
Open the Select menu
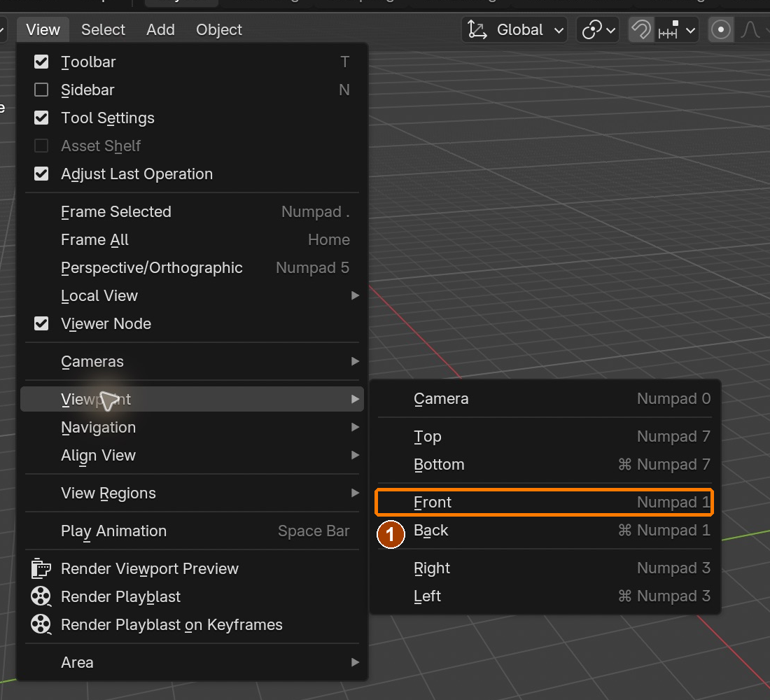(x=103, y=29)
